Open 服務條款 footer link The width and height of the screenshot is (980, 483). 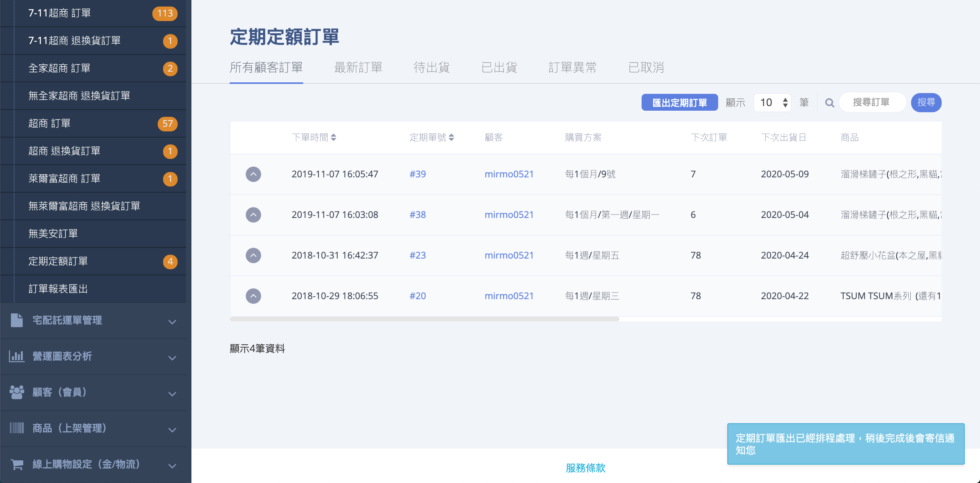click(x=585, y=468)
